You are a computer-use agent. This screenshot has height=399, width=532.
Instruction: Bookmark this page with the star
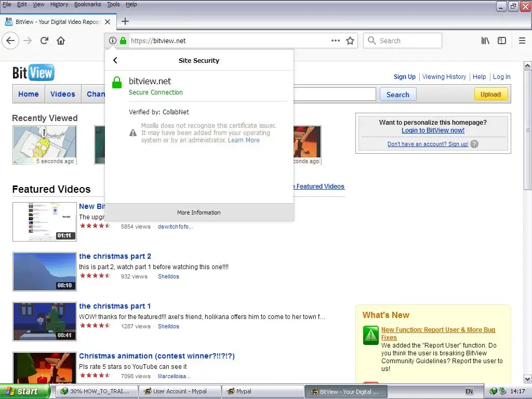pyautogui.click(x=350, y=41)
